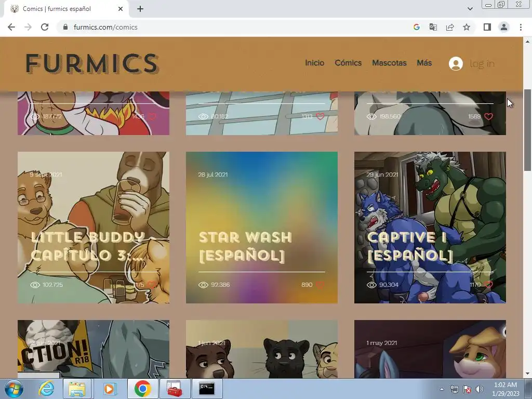Like the Little Buddy Capítulo 3 post

[x=152, y=285]
